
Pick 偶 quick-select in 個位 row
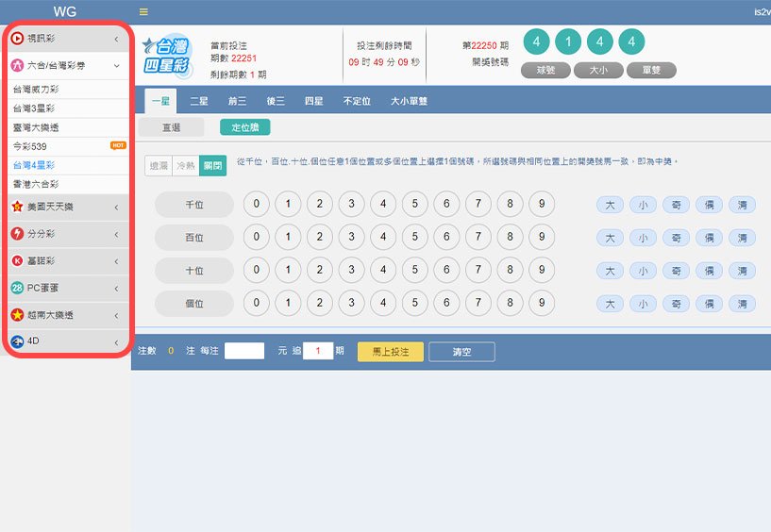[709, 304]
